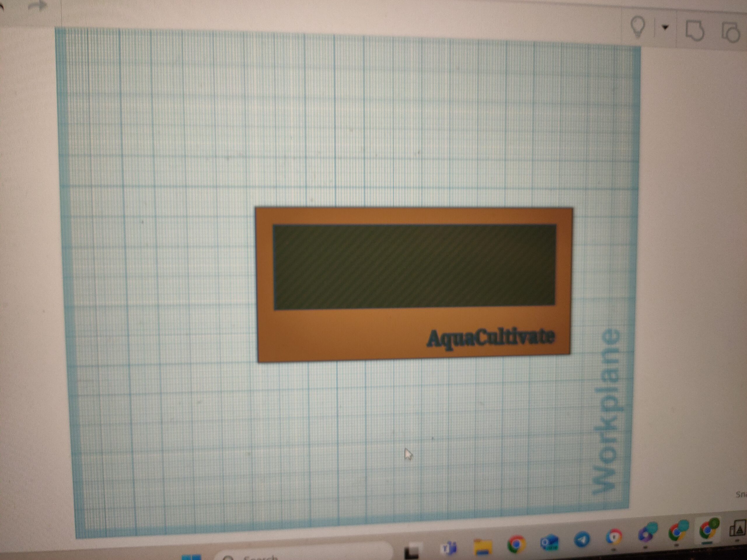Click the Redo arrow icon
Screen dimensions: 747x560
[x=38, y=6]
